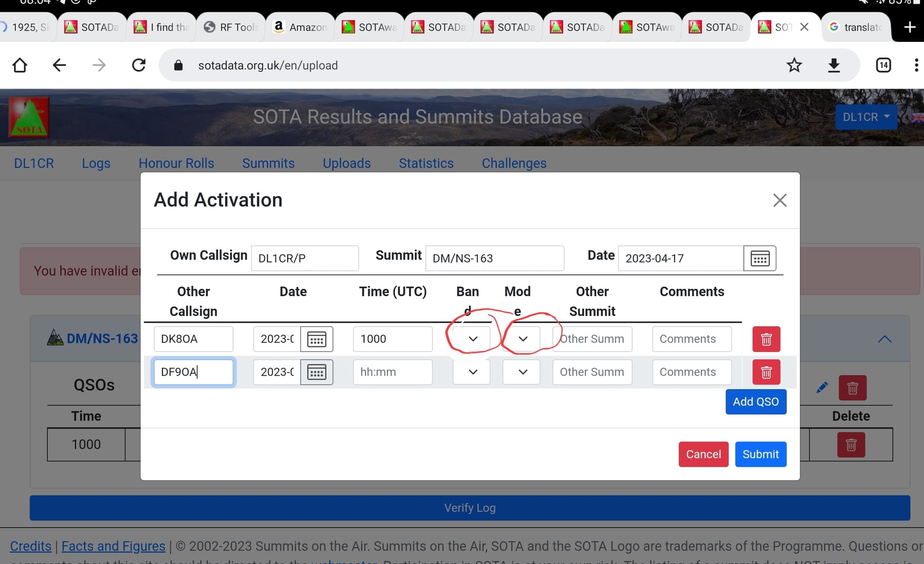Screen dimensions: 924x564
Task: Bookmark page with star icon
Action: tap(794, 65)
